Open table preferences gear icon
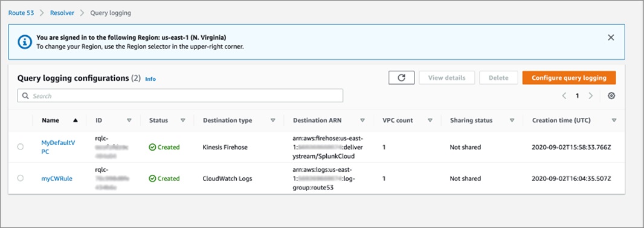 611,96
